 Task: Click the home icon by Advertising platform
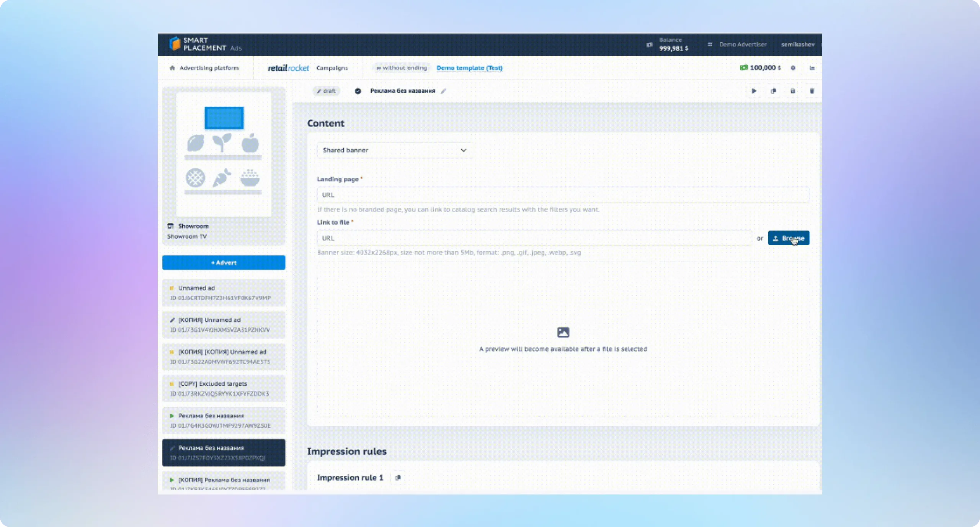tap(172, 68)
